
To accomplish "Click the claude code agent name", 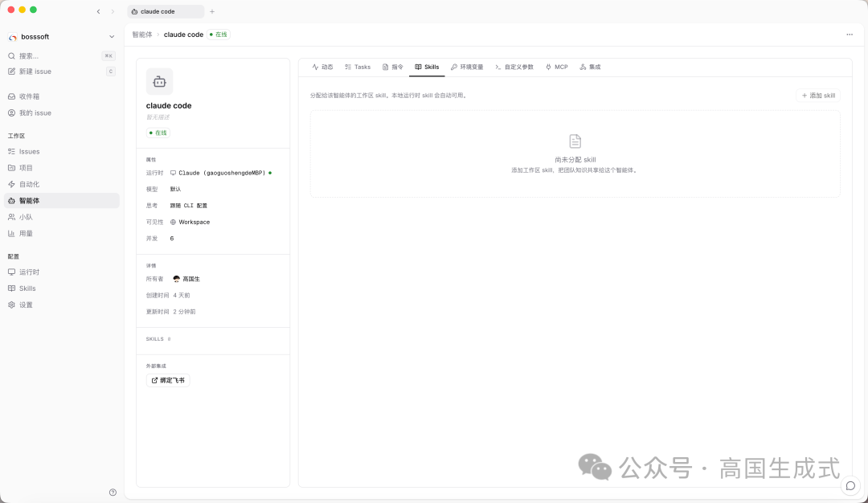I will (169, 106).
